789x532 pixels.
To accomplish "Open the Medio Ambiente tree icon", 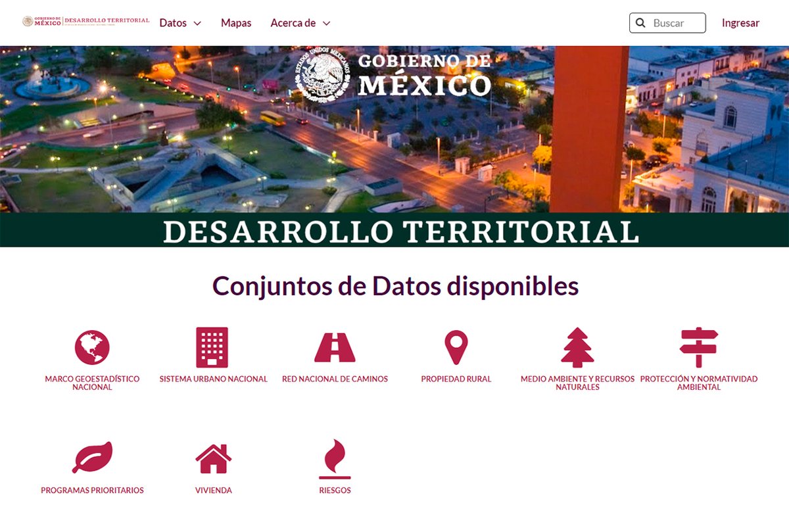I will click(577, 347).
